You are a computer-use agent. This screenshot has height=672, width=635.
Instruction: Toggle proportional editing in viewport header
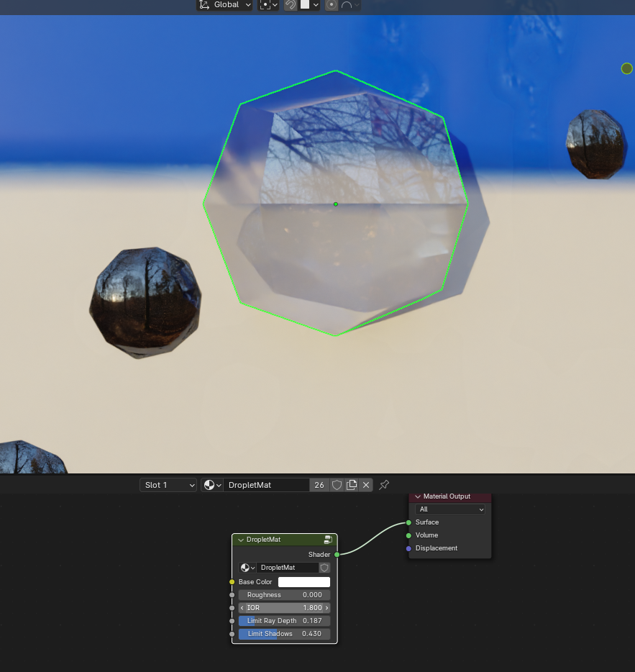[x=332, y=5]
